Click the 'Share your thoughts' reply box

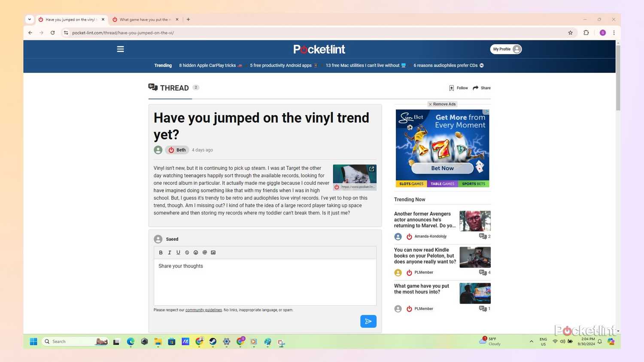point(265,282)
